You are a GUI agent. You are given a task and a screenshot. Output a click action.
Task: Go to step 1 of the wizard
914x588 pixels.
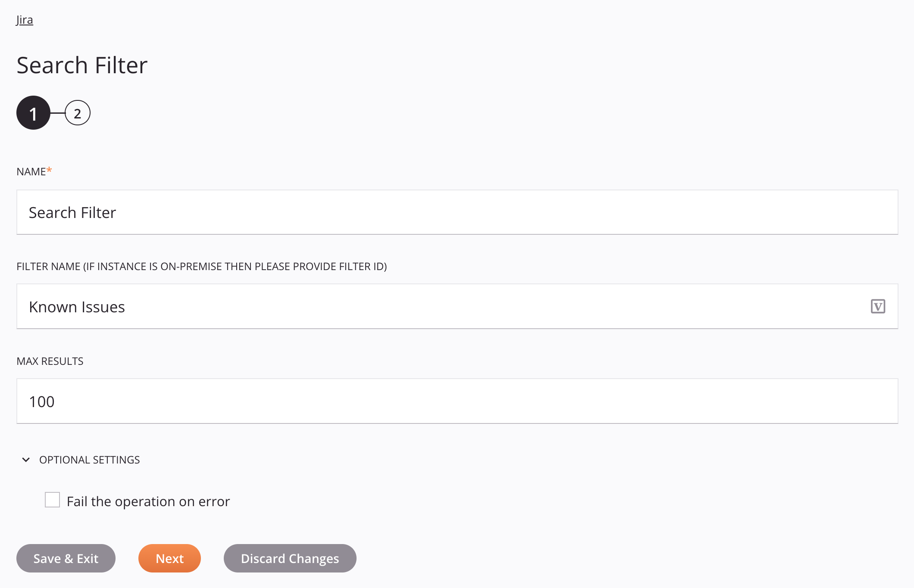tap(33, 113)
